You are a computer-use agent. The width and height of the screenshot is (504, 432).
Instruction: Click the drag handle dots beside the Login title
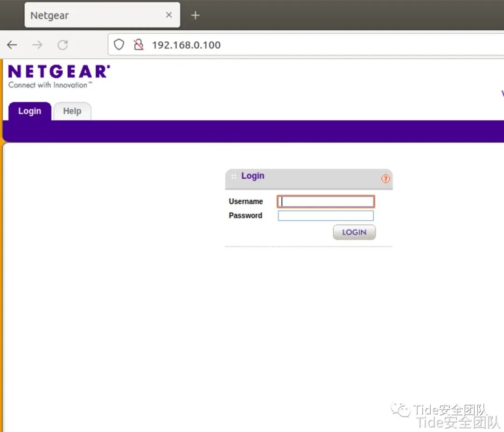pyautogui.click(x=234, y=176)
